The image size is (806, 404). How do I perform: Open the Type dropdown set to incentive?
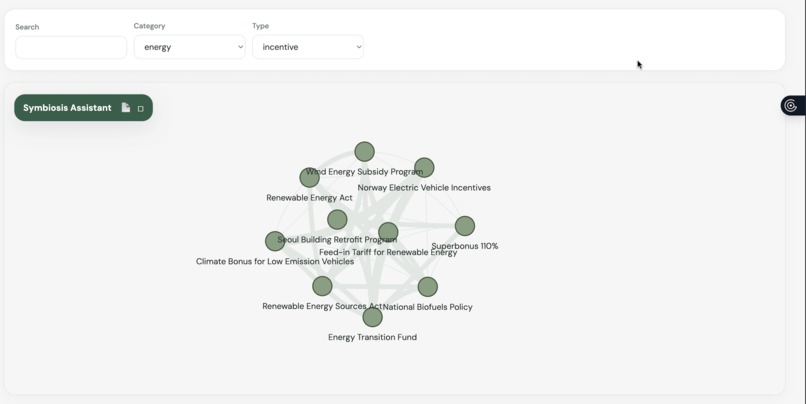click(x=308, y=47)
